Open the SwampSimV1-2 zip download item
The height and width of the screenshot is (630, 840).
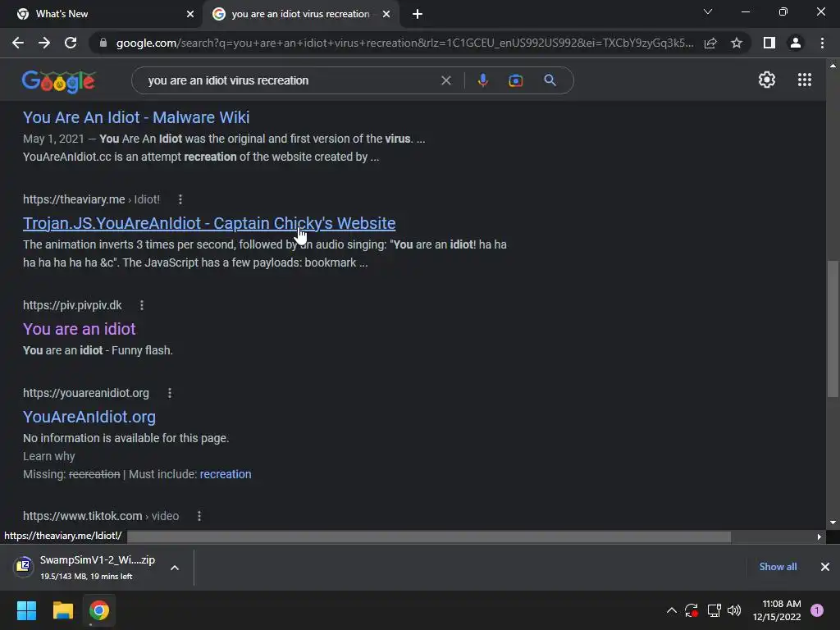click(85, 568)
